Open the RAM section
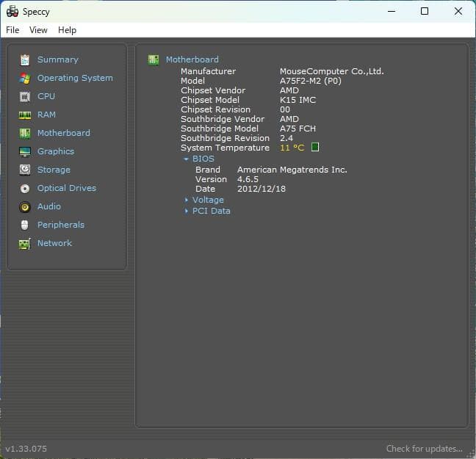 46,115
